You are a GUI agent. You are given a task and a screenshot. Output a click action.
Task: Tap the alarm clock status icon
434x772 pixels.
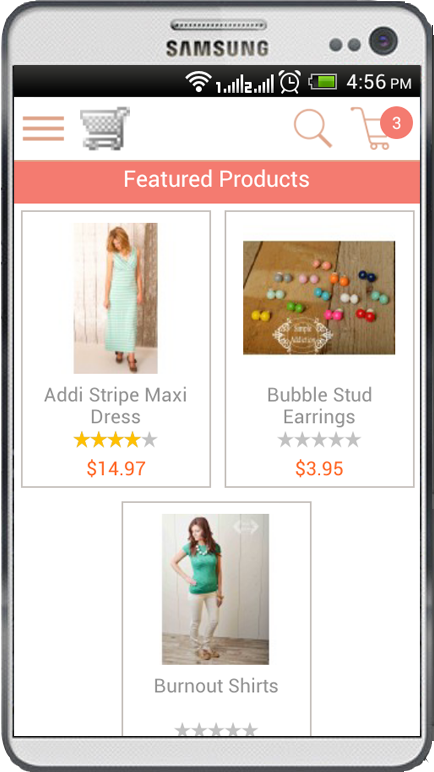290,82
